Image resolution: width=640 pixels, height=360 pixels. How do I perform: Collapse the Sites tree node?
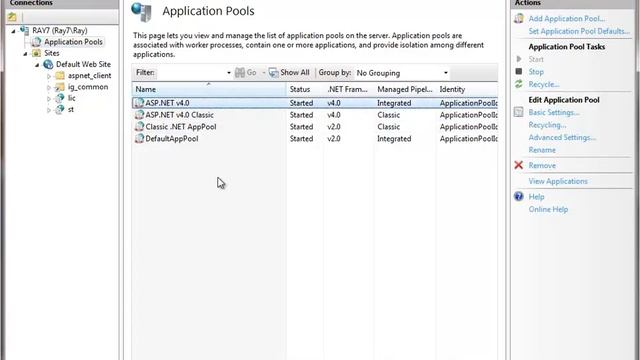click(25, 53)
